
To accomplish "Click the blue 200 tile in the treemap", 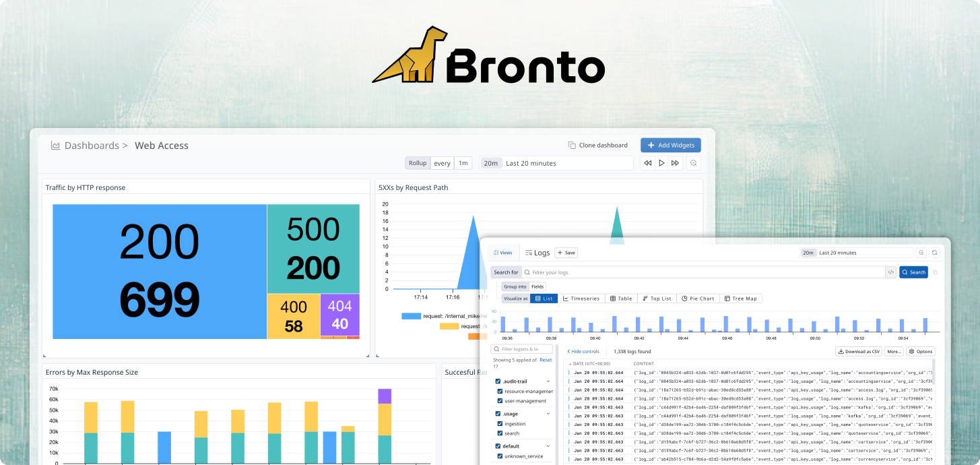I will pos(160,272).
